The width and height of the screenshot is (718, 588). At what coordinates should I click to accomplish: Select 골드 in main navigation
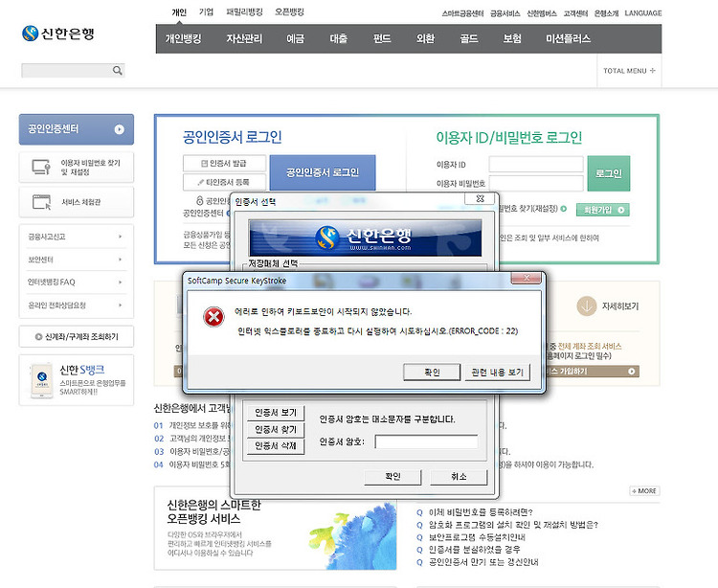469,39
